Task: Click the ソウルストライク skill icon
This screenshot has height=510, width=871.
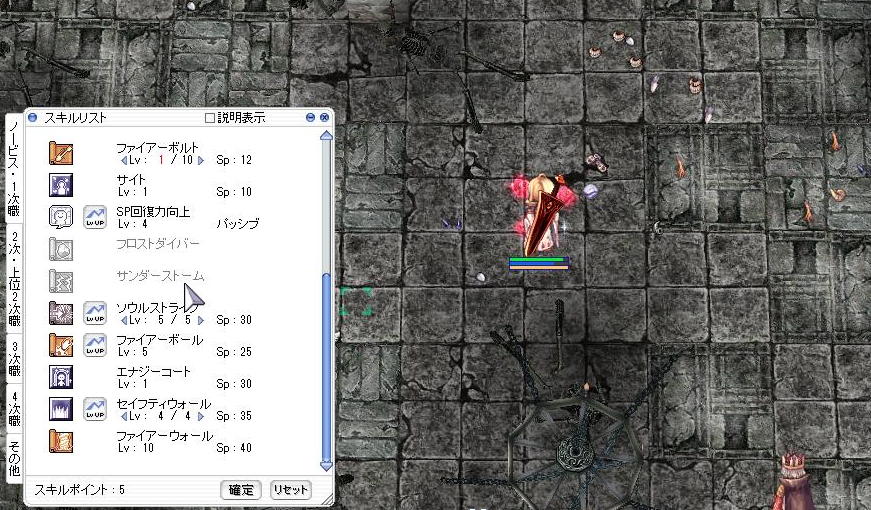Action: 61,313
